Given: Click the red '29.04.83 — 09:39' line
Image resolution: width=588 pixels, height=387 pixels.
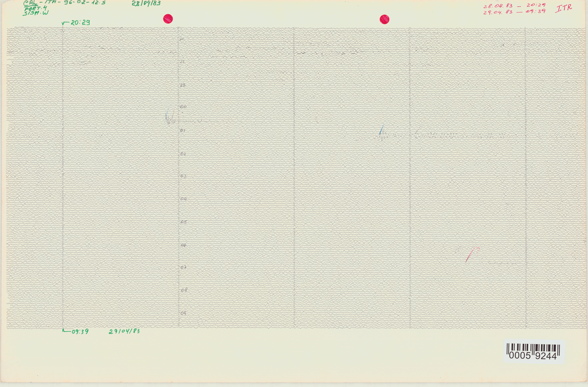Looking at the screenshot, I should coord(514,12).
